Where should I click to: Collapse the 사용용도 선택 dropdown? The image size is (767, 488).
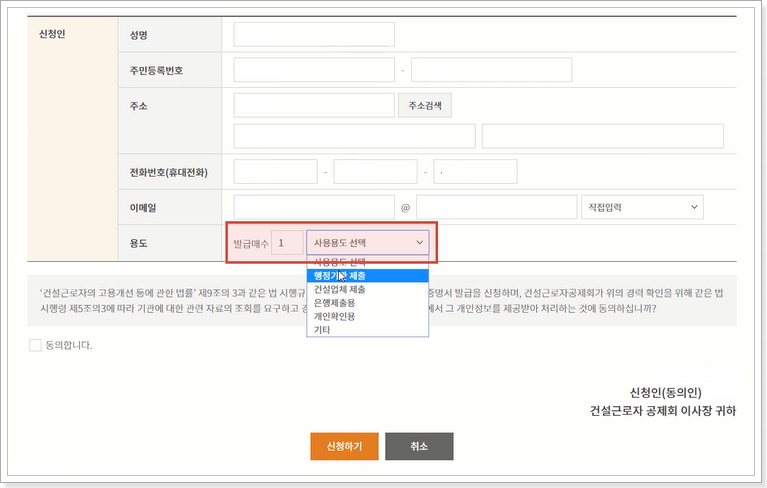pos(368,243)
